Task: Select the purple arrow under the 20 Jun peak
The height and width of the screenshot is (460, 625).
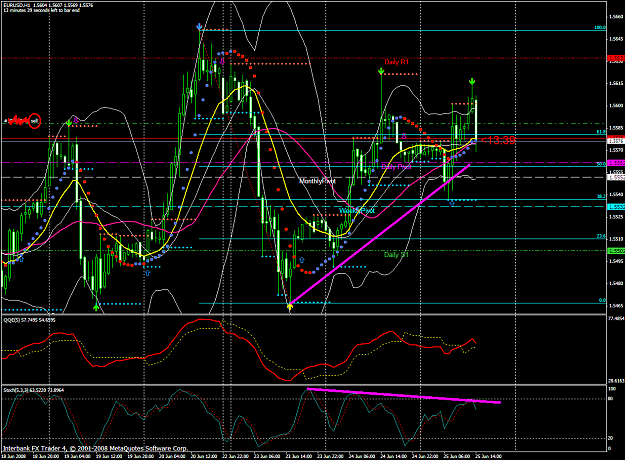Action: (x=222, y=61)
